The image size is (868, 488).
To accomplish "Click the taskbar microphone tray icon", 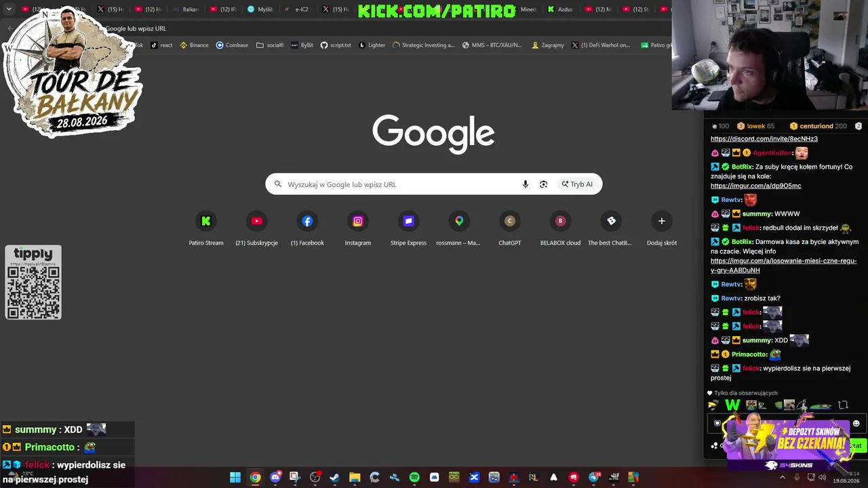I will (797, 478).
